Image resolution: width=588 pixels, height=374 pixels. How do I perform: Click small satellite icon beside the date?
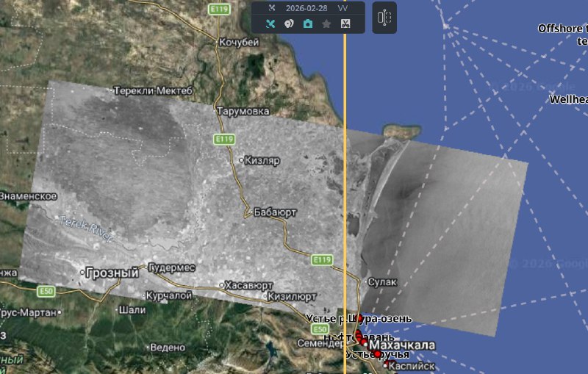coord(270,7)
